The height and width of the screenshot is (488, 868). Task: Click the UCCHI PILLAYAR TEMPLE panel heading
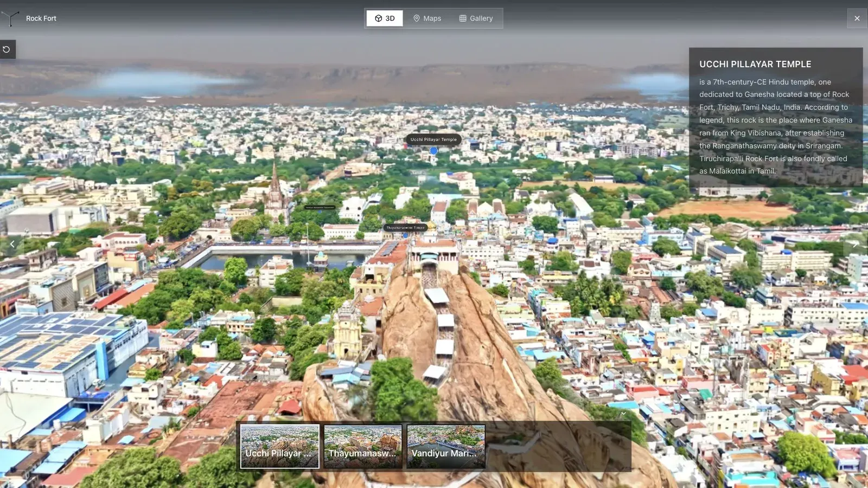coord(755,64)
